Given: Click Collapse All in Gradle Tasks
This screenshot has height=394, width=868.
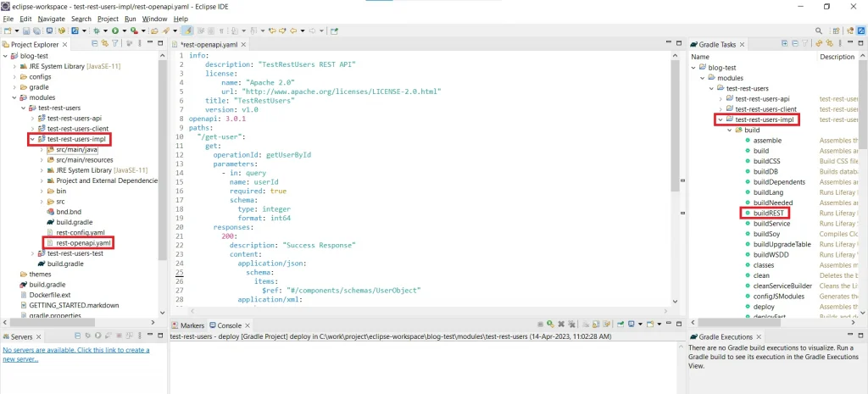Looking at the screenshot, I should click(x=795, y=43).
